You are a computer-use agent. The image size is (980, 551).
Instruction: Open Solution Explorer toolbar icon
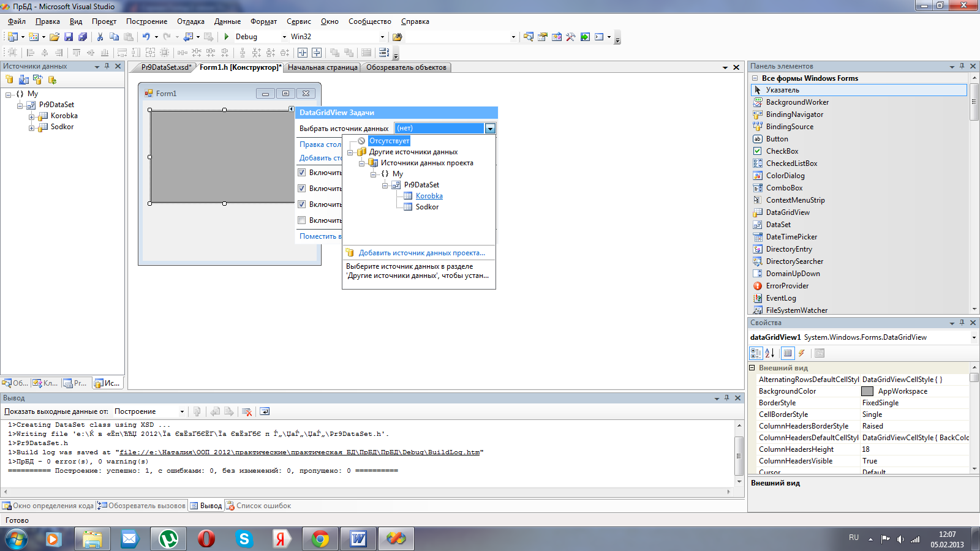coord(528,37)
